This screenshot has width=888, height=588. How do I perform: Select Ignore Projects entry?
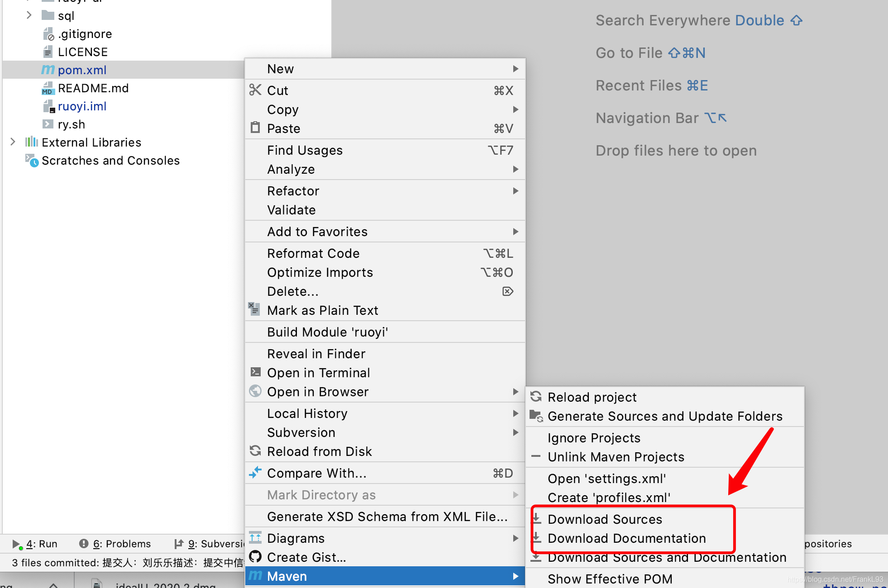(x=665, y=438)
